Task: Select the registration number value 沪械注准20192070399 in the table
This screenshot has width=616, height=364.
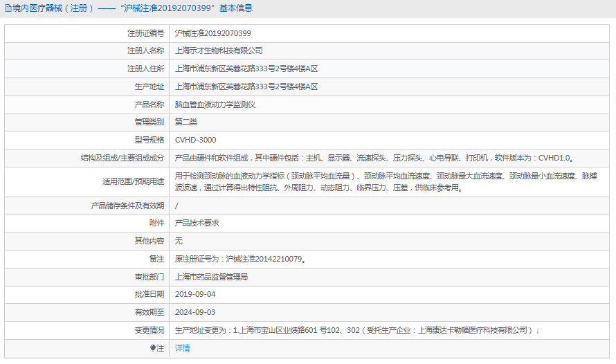Action: [x=213, y=33]
